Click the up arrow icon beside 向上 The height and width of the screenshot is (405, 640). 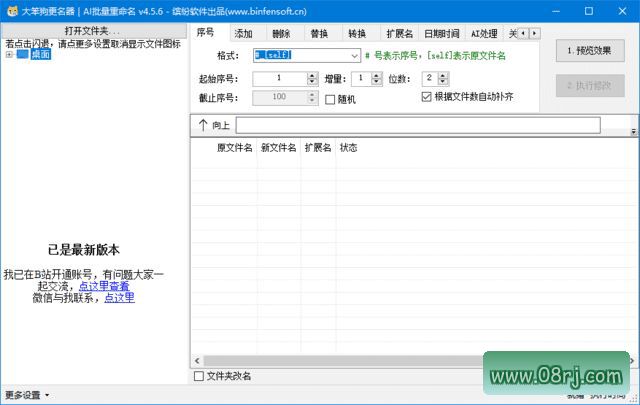click(203, 125)
